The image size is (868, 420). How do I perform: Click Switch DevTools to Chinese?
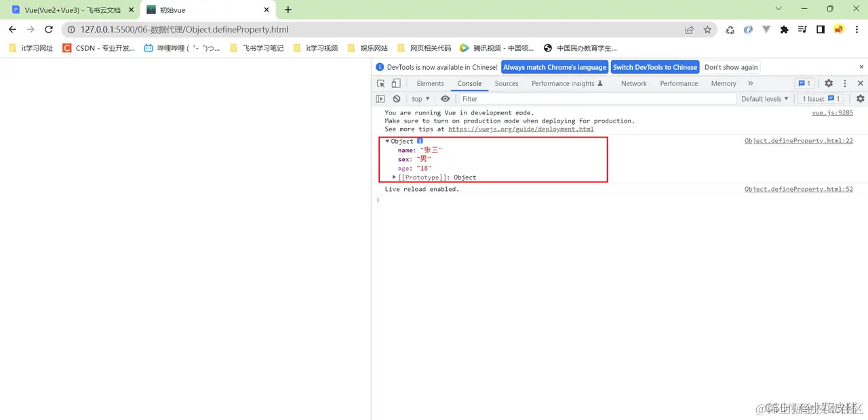pyautogui.click(x=655, y=67)
